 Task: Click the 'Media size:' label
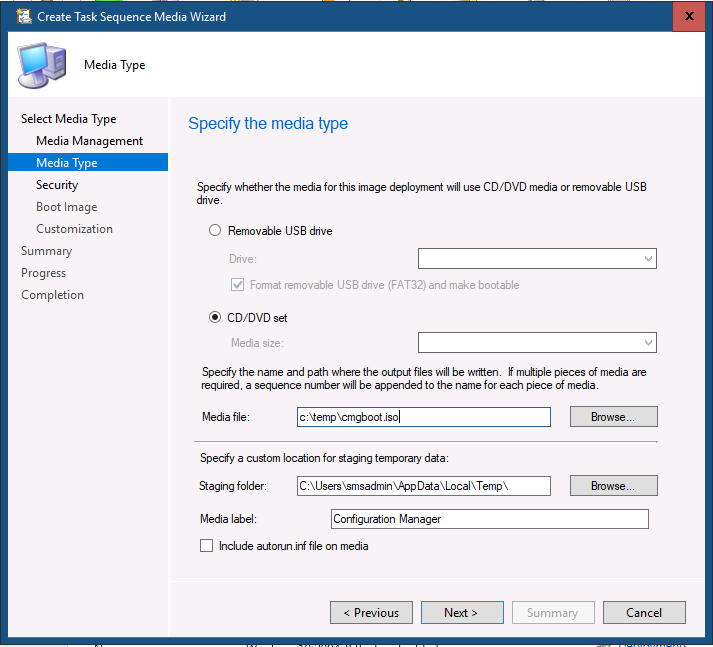tap(257, 343)
